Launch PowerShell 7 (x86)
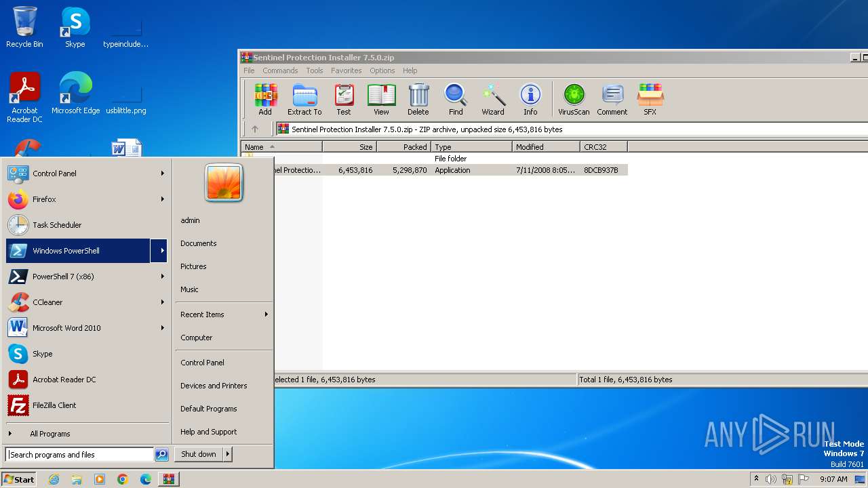The width and height of the screenshot is (868, 488). coord(87,277)
